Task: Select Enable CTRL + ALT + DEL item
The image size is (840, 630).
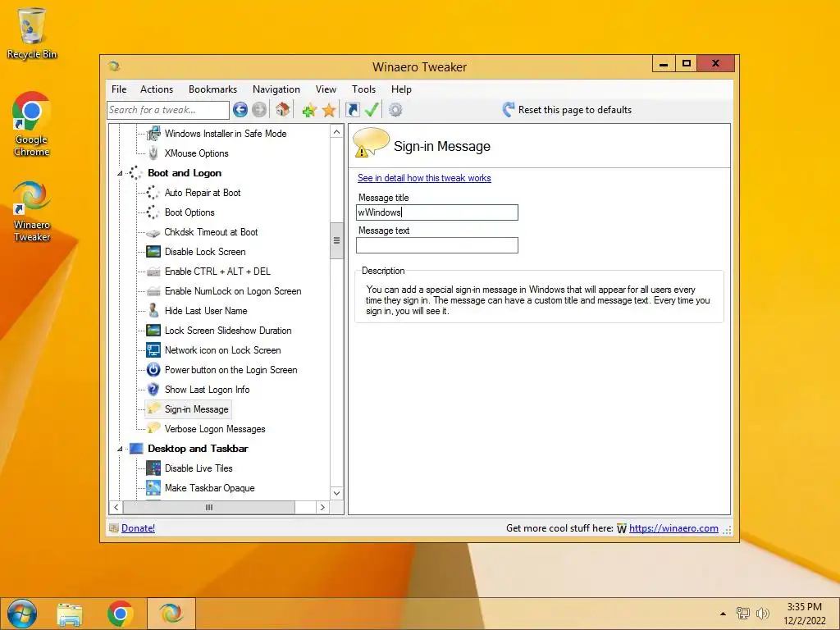Action: click(x=217, y=272)
